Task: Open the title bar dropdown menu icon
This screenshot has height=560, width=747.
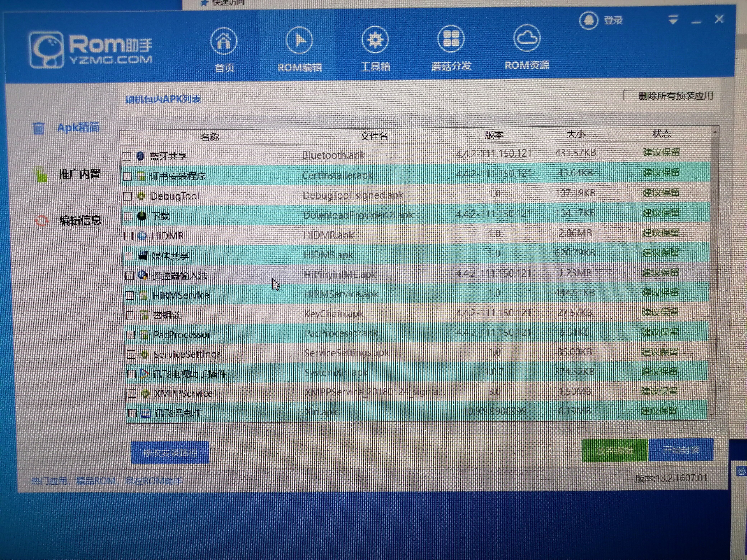Action: [673, 20]
